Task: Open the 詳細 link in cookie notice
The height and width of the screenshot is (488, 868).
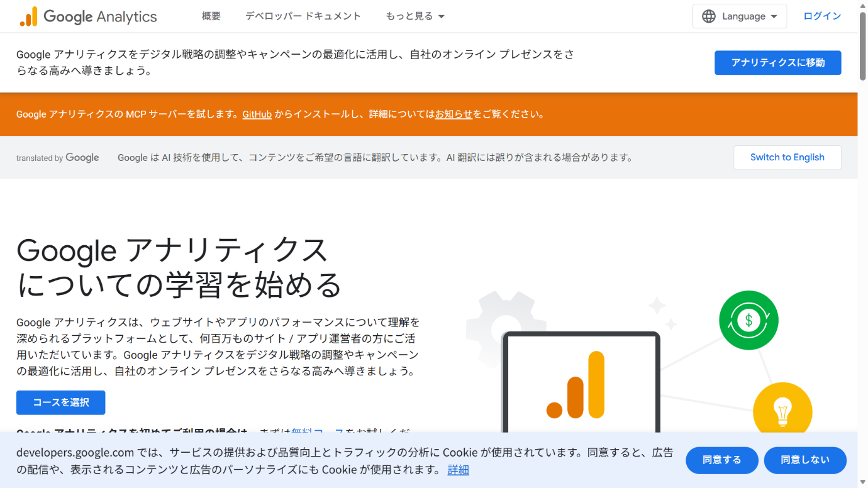Action: coord(459,470)
